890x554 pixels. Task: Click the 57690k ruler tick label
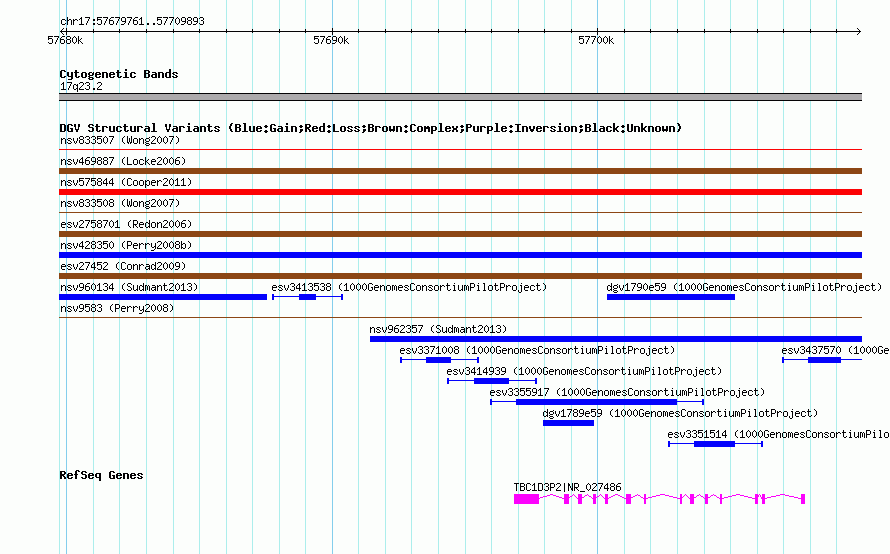(x=331, y=40)
